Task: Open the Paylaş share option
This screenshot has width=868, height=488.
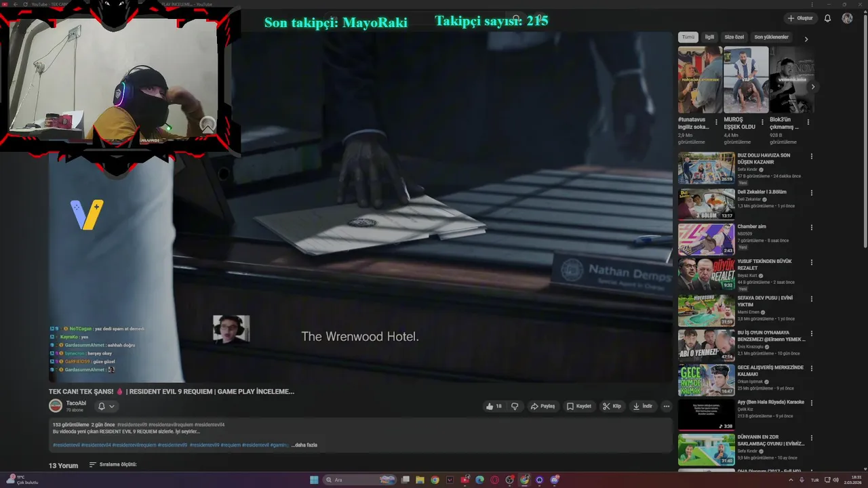Action: [542, 406]
